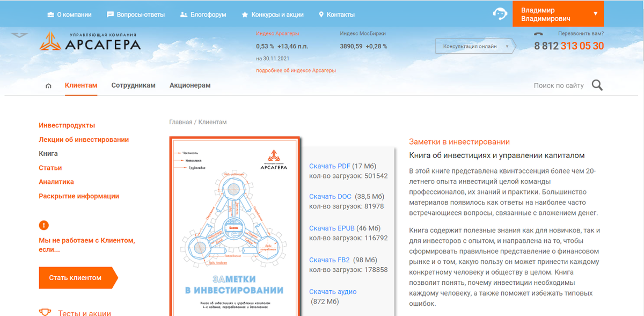Expand the Консультация онлайн dropdown

click(x=475, y=46)
